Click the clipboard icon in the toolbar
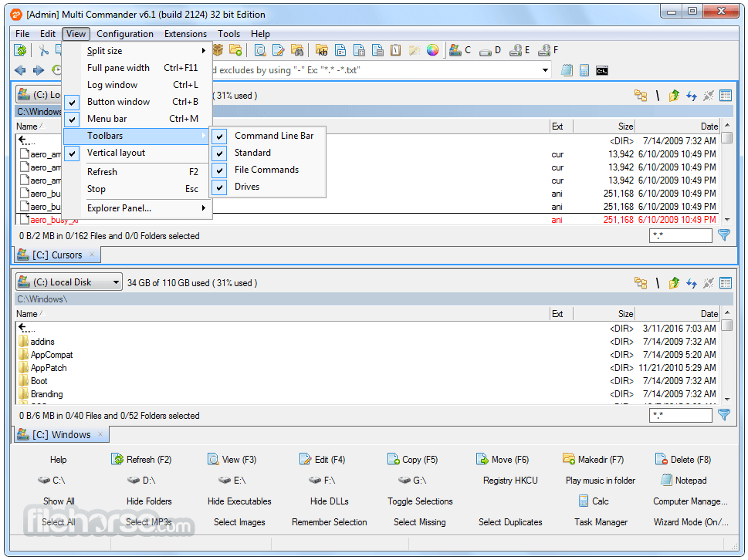This screenshot has width=748, height=560. [395, 49]
